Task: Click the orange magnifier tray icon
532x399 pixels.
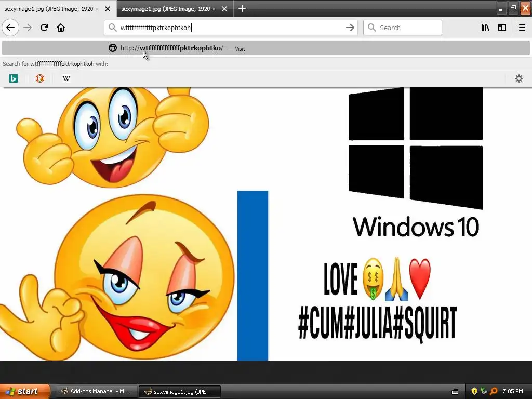Action: [x=494, y=391]
